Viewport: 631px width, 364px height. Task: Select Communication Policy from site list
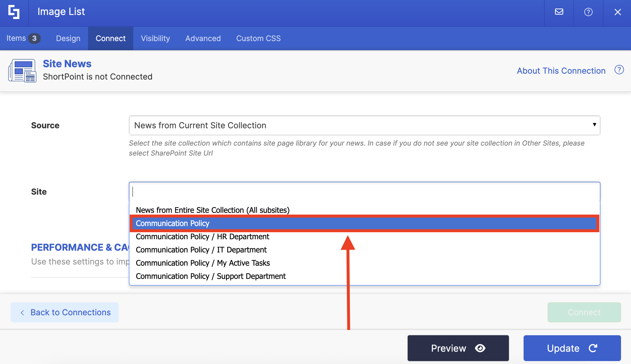coord(173,223)
